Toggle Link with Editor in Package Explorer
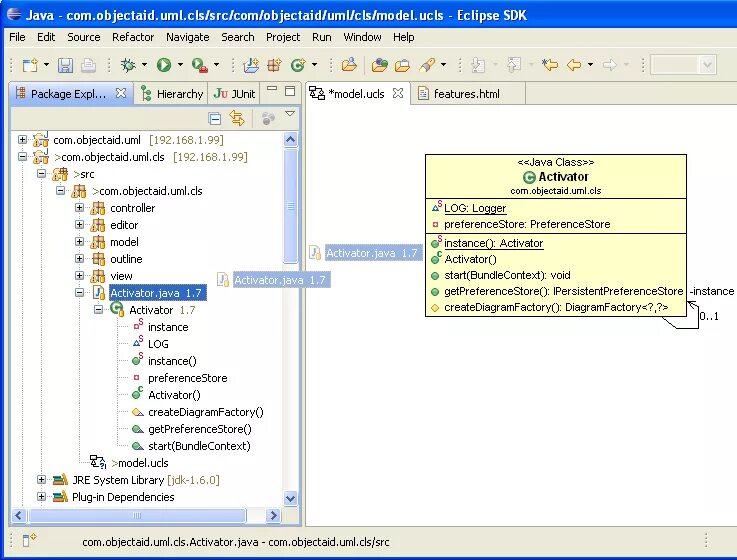 237,118
